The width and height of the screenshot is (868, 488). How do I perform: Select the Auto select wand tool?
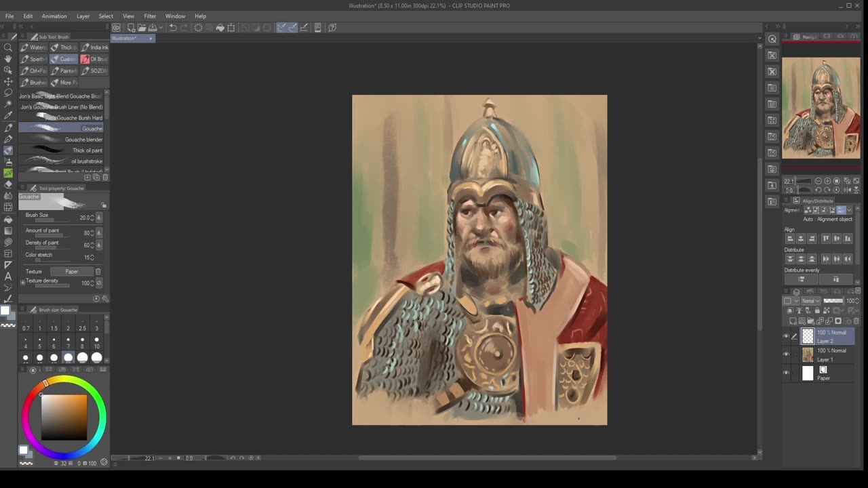pyautogui.click(x=8, y=104)
